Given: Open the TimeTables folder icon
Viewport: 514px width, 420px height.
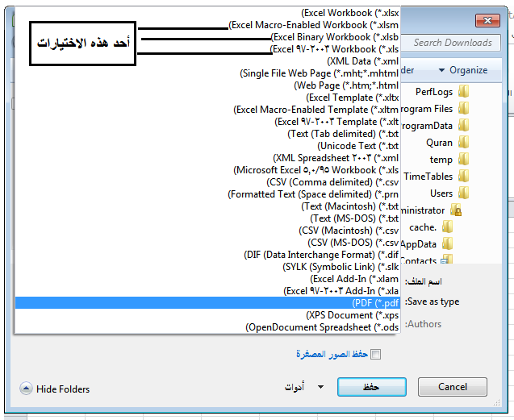Looking at the screenshot, I should point(463,177).
